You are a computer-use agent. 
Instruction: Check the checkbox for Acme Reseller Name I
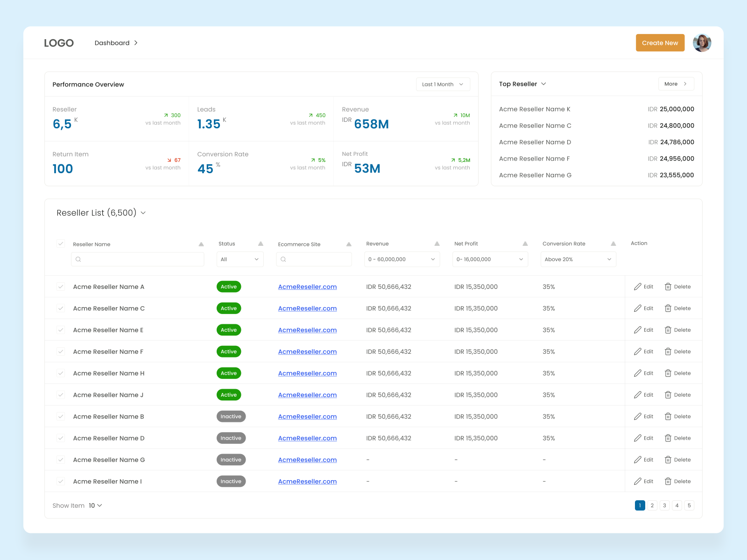(x=61, y=481)
